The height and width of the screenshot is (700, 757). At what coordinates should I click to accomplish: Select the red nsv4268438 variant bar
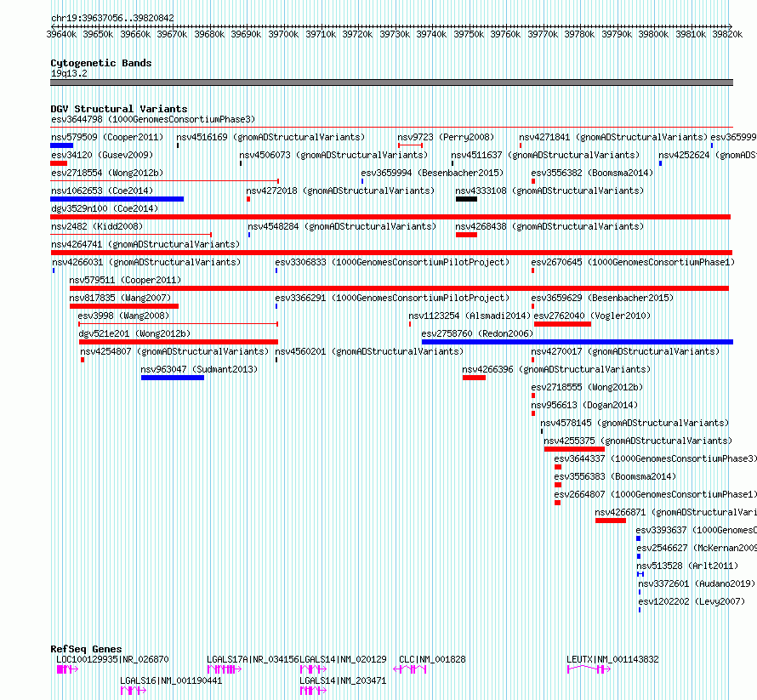coord(466,235)
